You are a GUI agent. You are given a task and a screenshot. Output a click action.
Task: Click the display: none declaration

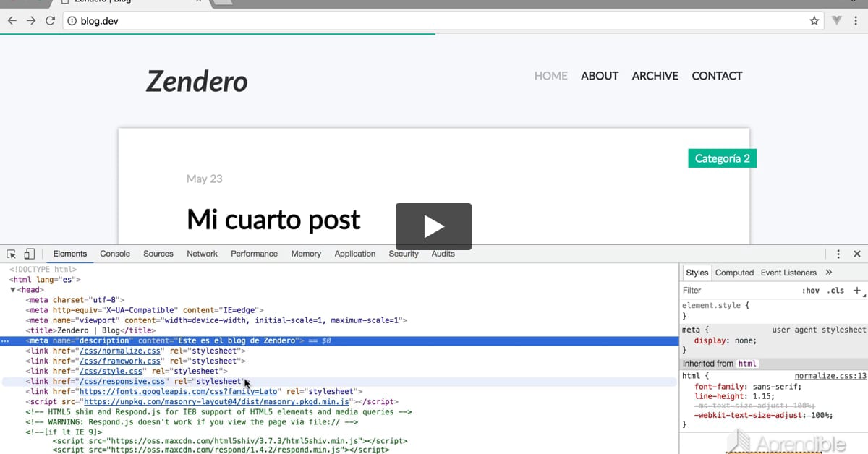[x=726, y=340]
